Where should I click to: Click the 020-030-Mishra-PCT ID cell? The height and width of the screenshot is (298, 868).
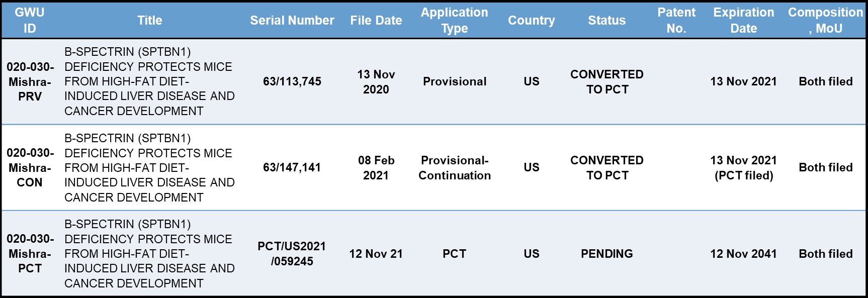30,254
